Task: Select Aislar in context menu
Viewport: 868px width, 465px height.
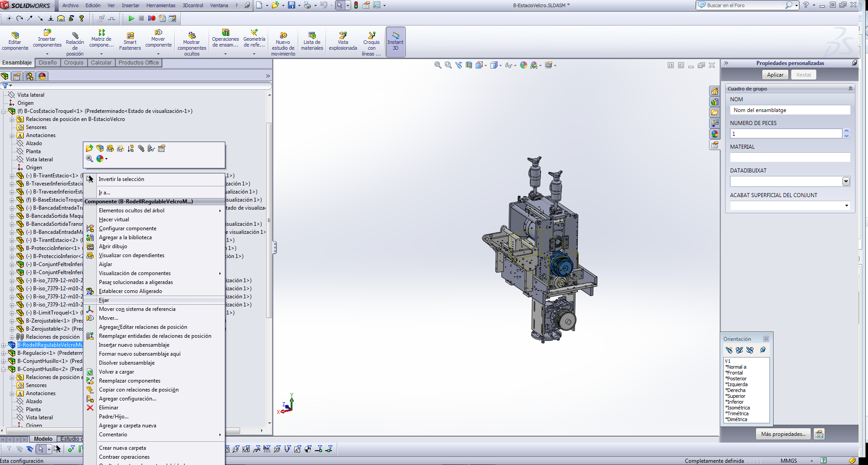Action: 155,264
